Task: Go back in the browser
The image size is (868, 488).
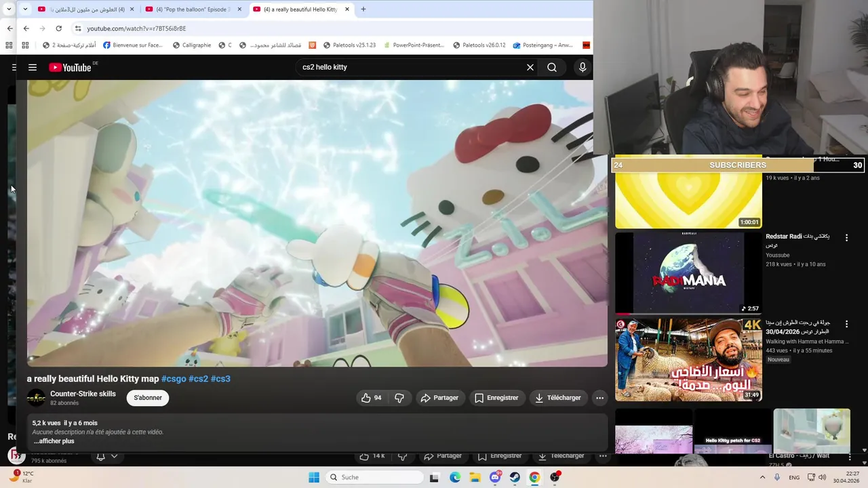Action: (x=26, y=28)
